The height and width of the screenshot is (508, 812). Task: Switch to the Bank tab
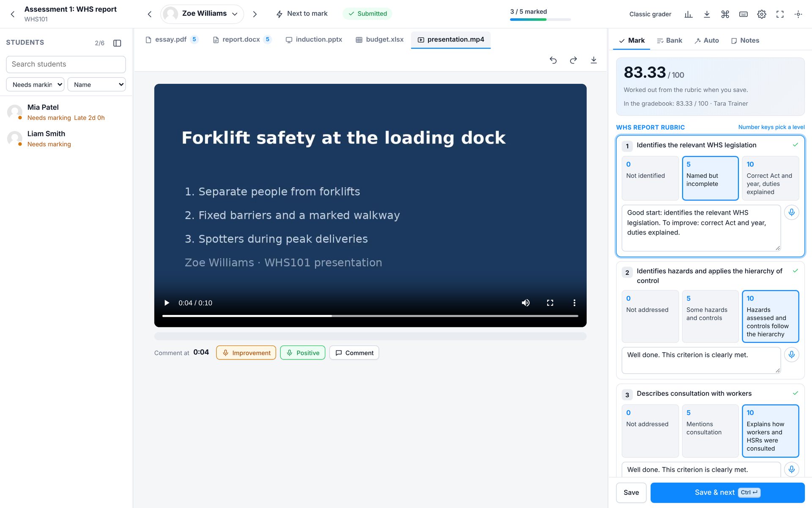tap(669, 41)
